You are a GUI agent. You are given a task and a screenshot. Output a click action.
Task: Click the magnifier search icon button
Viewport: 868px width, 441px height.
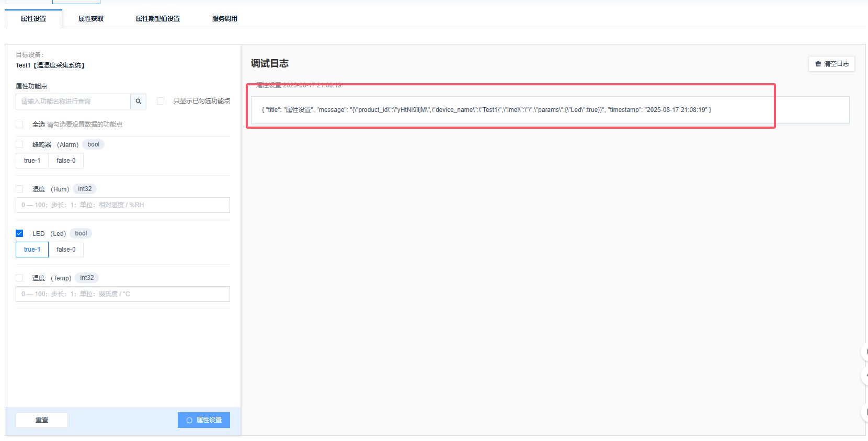pyautogui.click(x=139, y=101)
